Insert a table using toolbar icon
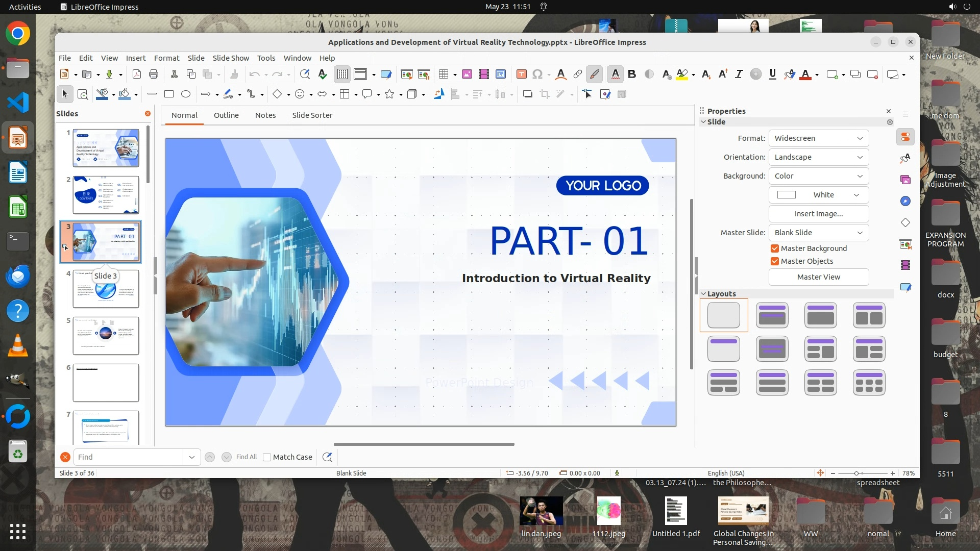Viewport: 980px width, 551px height. 444,74
